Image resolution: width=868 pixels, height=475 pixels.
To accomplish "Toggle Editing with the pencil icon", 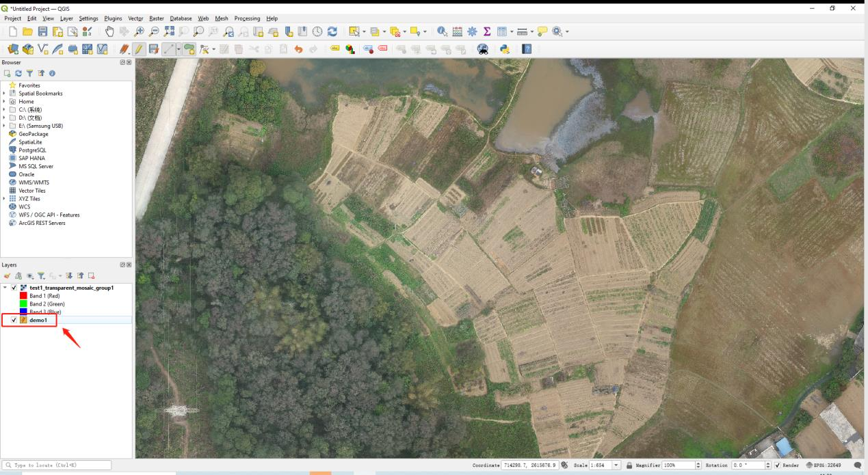I will (x=138, y=49).
